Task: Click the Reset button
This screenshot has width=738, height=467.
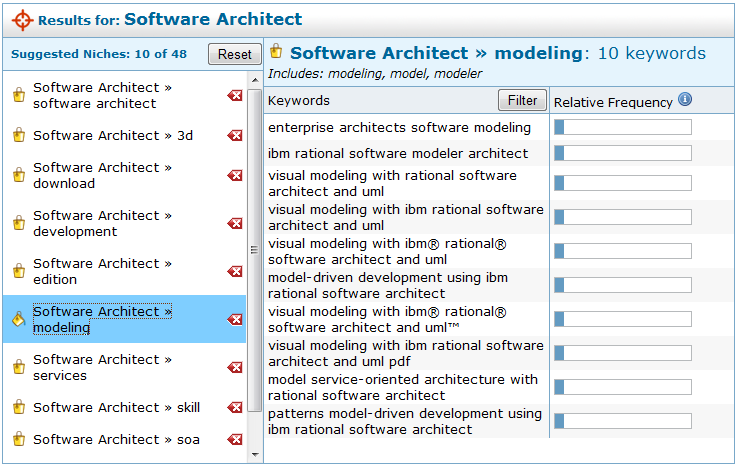Action: pyautogui.click(x=234, y=54)
